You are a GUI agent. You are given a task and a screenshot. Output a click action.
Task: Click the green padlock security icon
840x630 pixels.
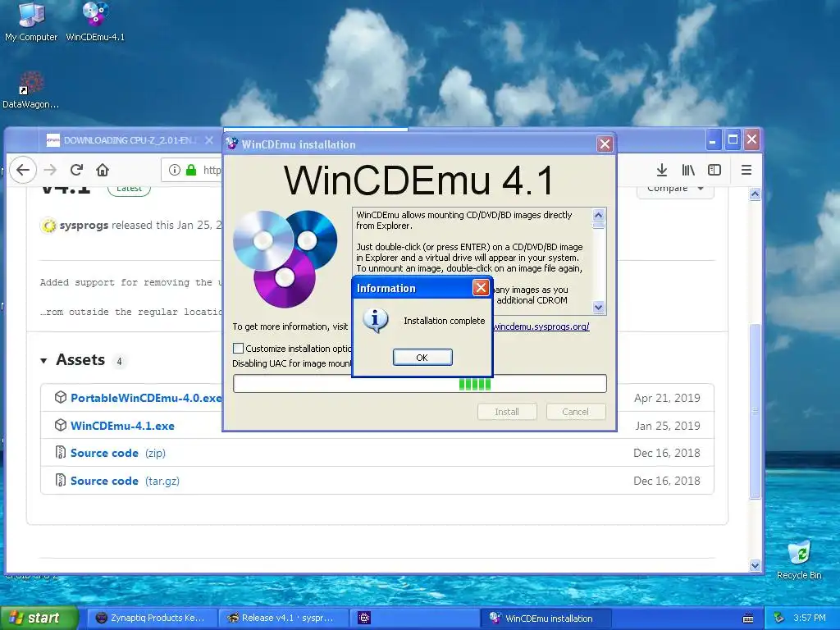[191, 170]
